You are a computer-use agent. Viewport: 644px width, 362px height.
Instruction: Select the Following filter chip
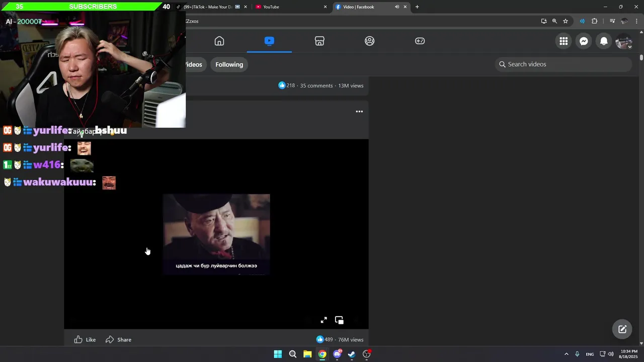click(x=229, y=64)
